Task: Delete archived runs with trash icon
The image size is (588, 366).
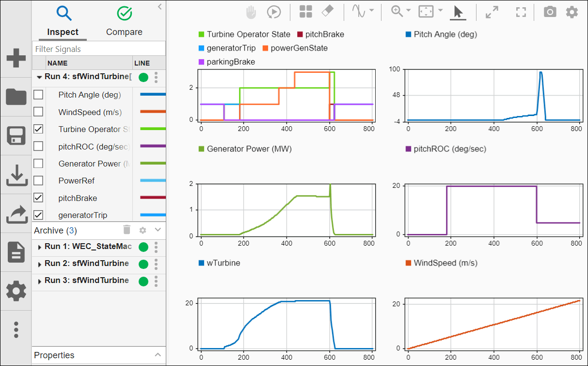Action: tap(127, 230)
